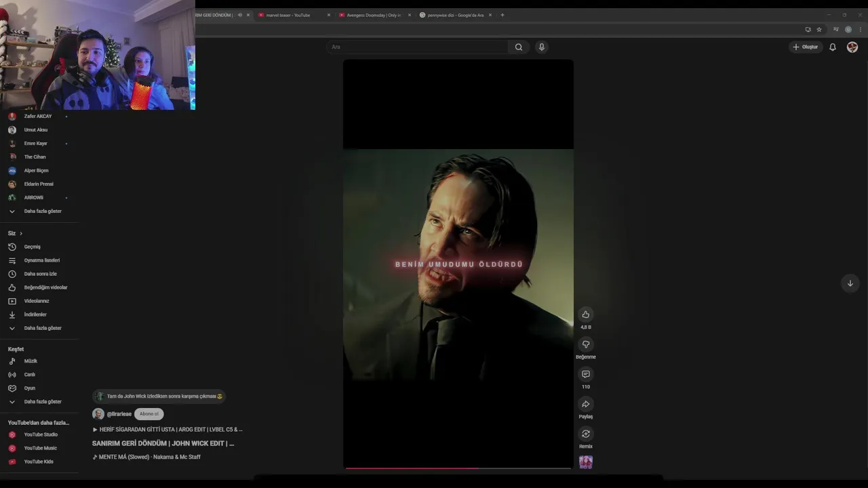Image resolution: width=868 pixels, height=488 pixels.
Task: Pause the short by clicking the video
Action: [x=458, y=264]
